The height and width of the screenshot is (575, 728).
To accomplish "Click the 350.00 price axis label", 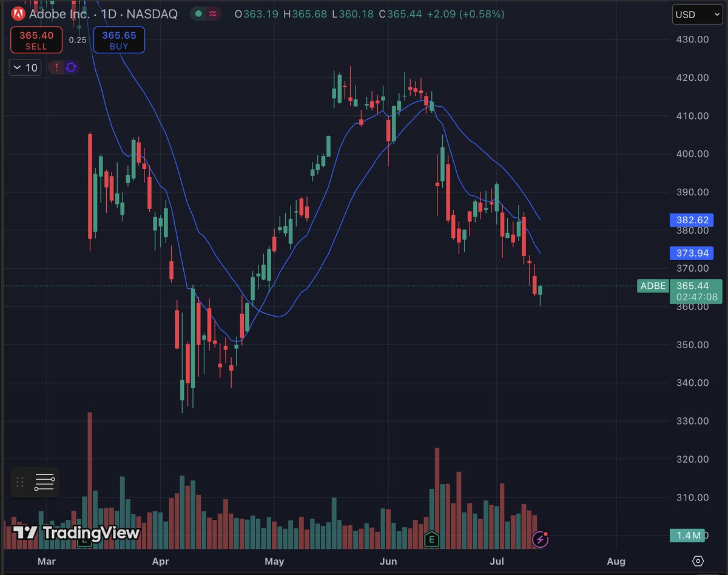I will 692,345.
